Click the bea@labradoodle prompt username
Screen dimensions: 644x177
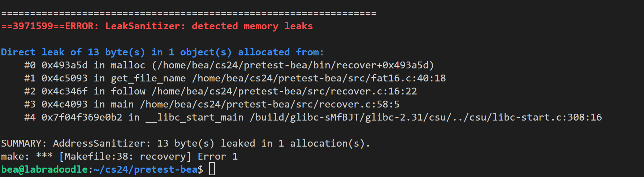click(x=44, y=169)
